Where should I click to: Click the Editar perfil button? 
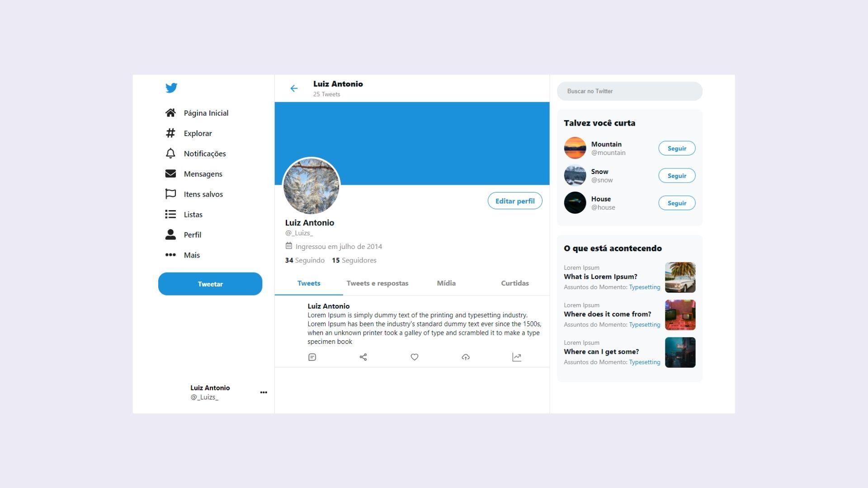point(514,201)
